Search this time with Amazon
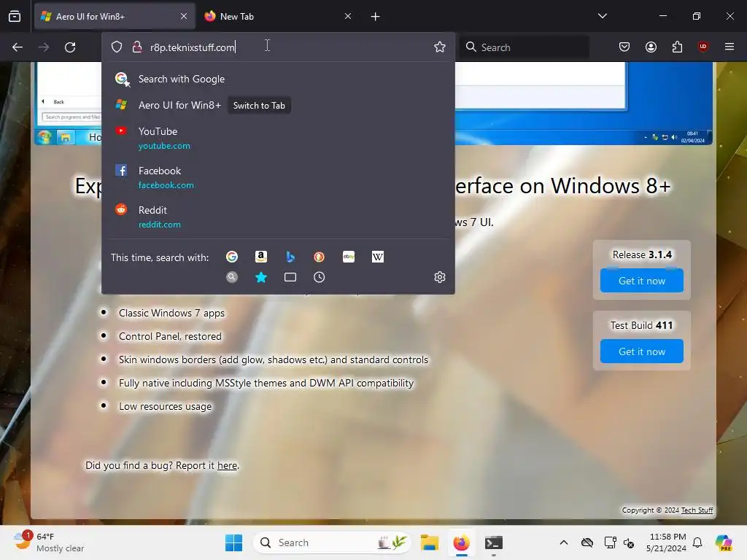This screenshot has height=560, width=747. click(261, 257)
